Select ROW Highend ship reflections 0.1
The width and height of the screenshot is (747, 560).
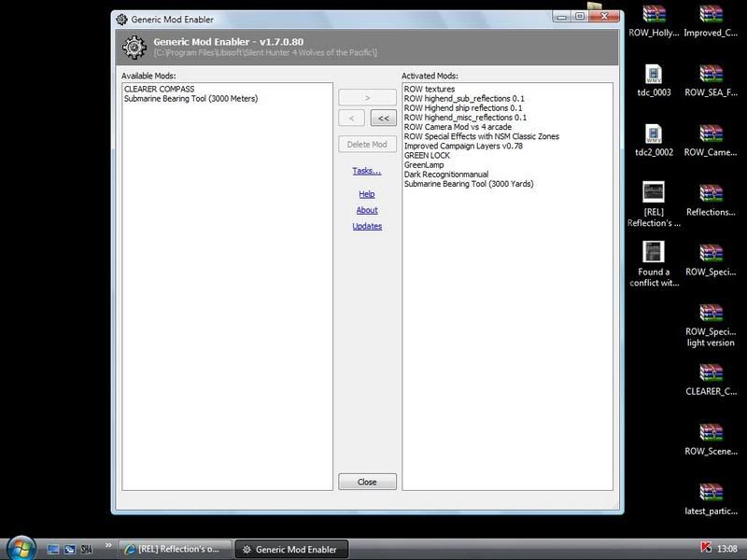point(463,108)
